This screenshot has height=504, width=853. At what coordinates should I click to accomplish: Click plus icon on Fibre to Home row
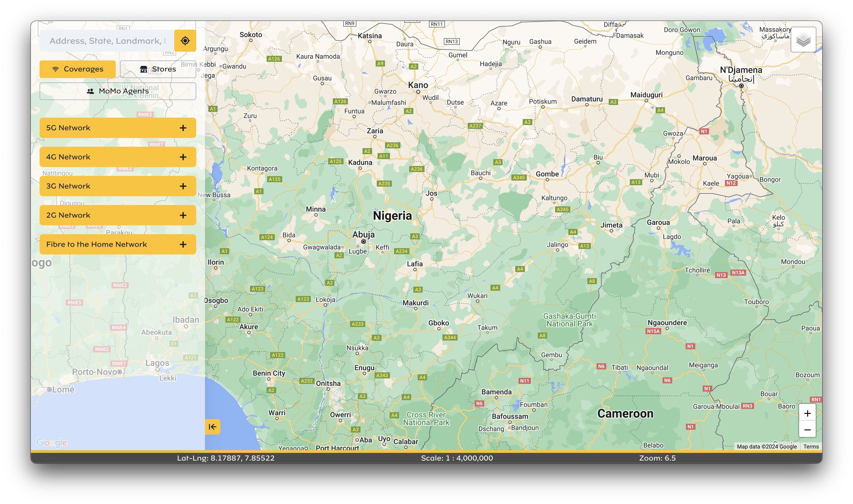tap(183, 244)
